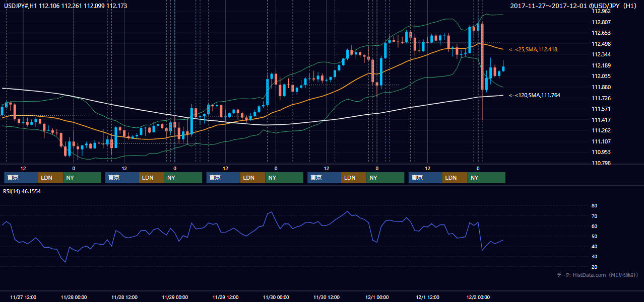Click RSI scale value 20
Image resolution: width=644 pixels, height=302 pixels.
[595, 267]
